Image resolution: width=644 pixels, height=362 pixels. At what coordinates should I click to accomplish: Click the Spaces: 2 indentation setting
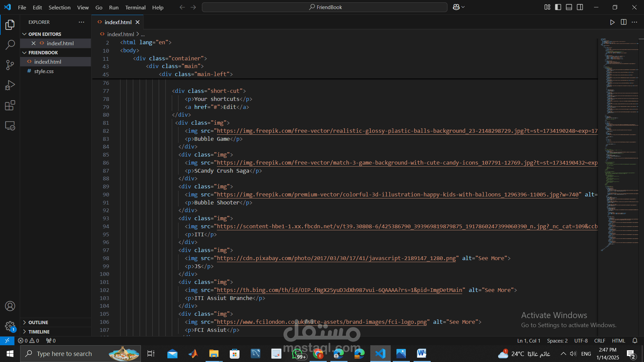click(557, 341)
